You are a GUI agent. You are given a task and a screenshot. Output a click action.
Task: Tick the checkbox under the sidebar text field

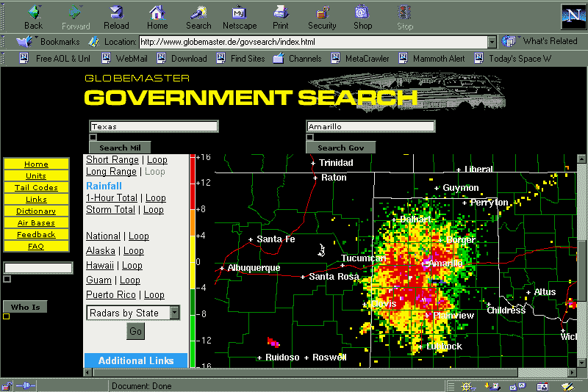point(7,279)
